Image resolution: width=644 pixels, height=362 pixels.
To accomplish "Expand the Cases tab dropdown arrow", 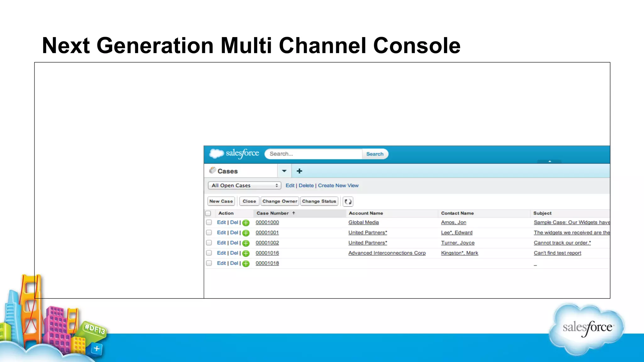I will [x=284, y=171].
